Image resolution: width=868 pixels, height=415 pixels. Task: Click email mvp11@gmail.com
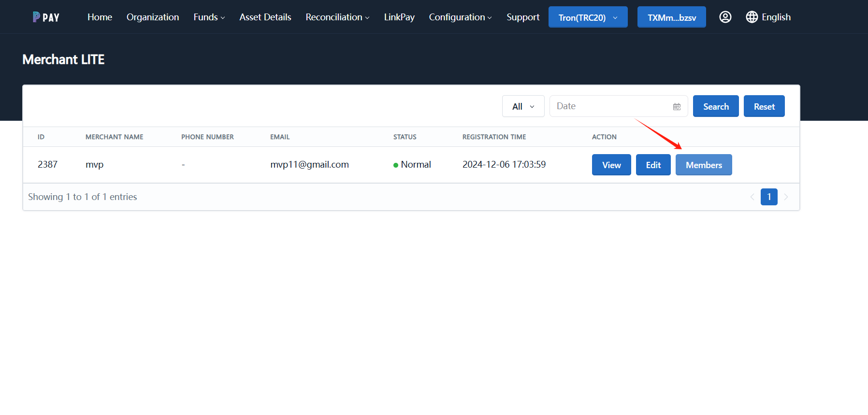pyautogui.click(x=309, y=165)
